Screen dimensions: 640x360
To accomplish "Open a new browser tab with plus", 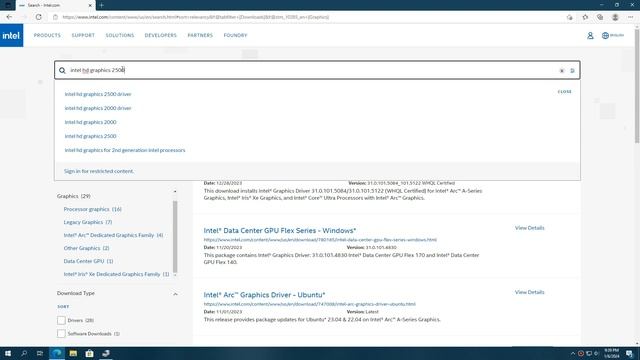I will pos(101,5).
